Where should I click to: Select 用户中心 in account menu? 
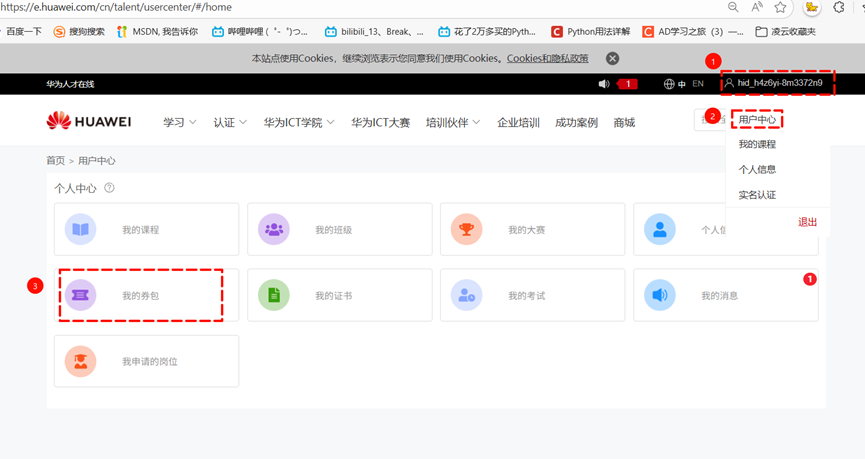[757, 119]
